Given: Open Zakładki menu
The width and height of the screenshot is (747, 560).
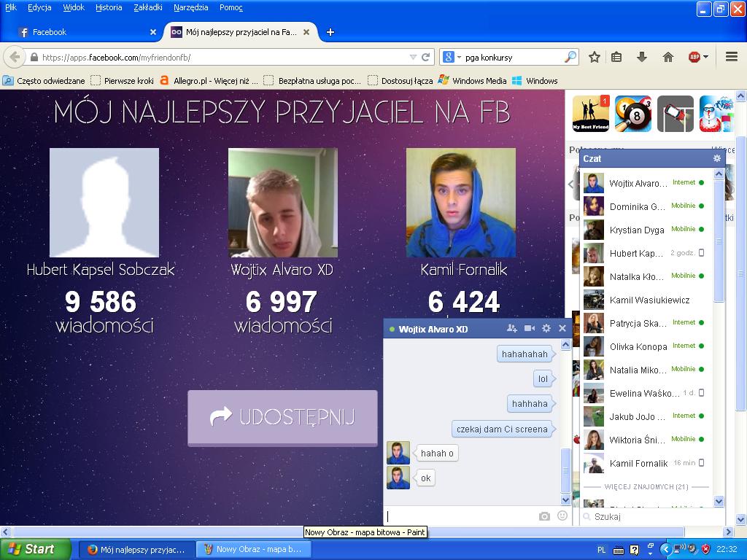Looking at the screenshot, I should pos(148,7).
